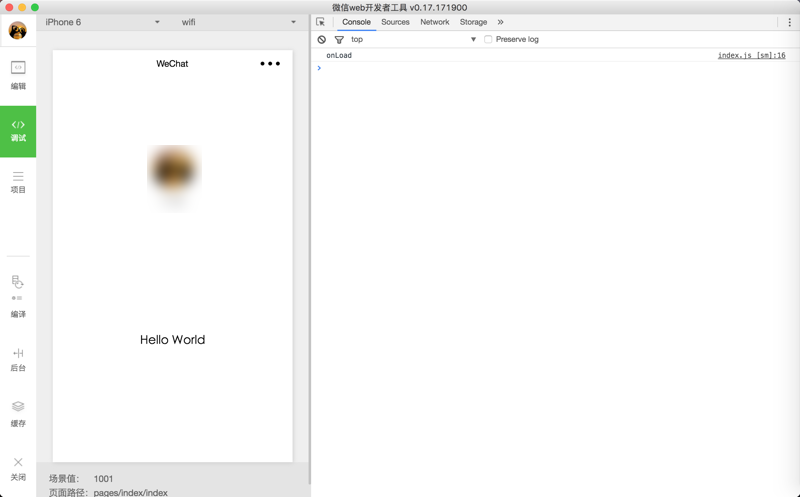Open the WeChat three-dot menu
Screen dimensions: 800x497
(x=270, y=64)
